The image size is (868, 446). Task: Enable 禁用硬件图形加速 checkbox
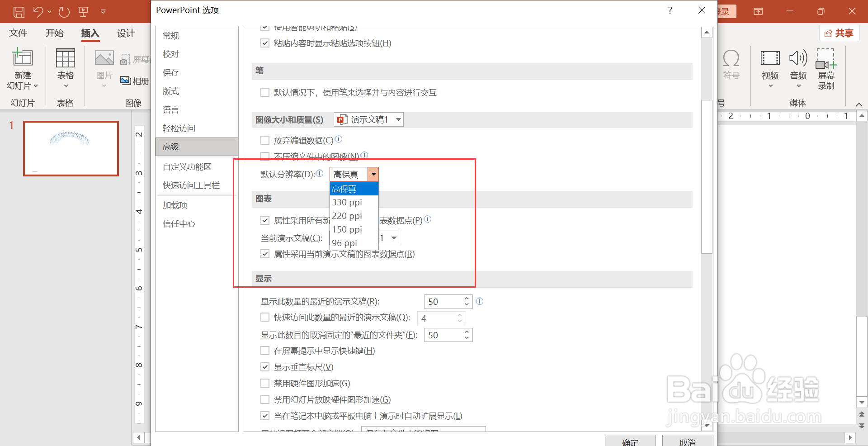265,384
